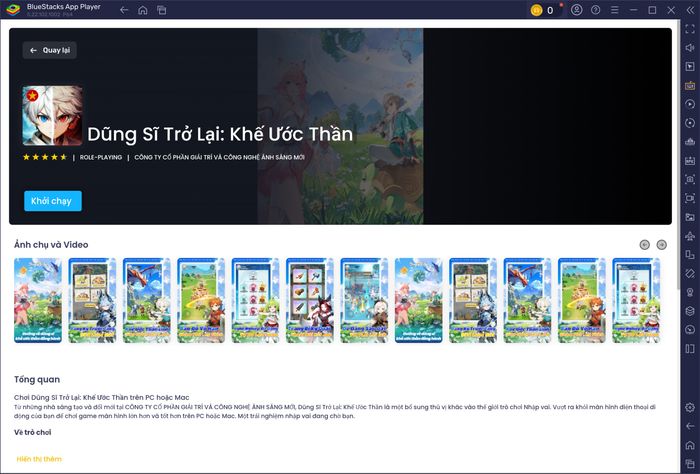Toggle fullscreen icon in the side toolbar
The height and width of the screenshot is (474, 700).
pos(690,29)
